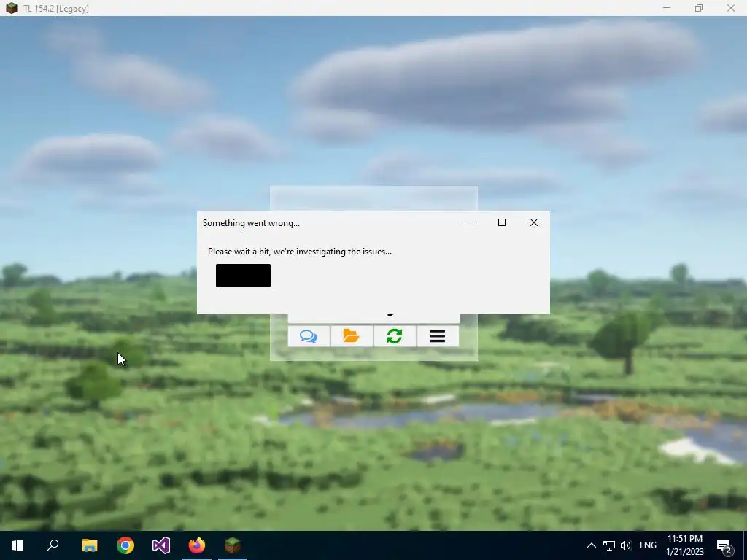Open taskbar search magnifier

tap(53, 545)
